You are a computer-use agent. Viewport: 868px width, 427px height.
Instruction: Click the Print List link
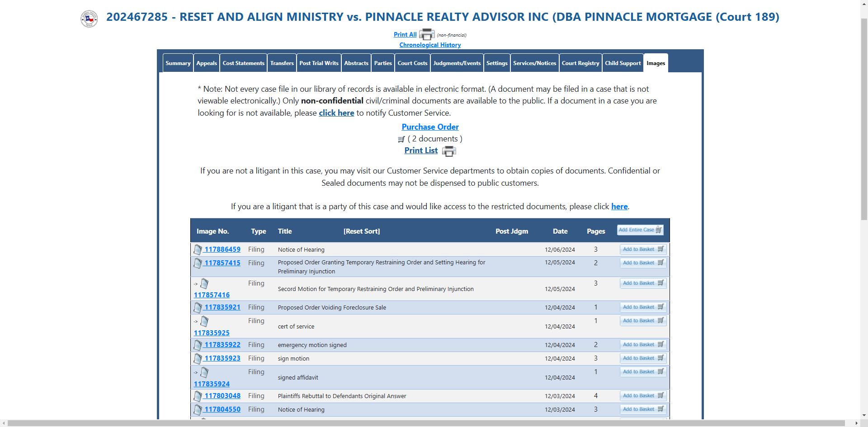(421, 150)
